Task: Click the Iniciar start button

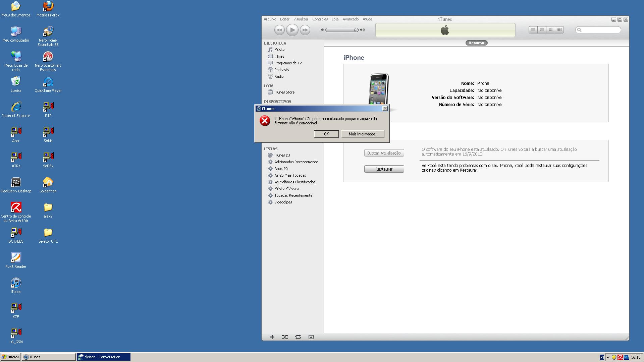Action: [10, 357]
